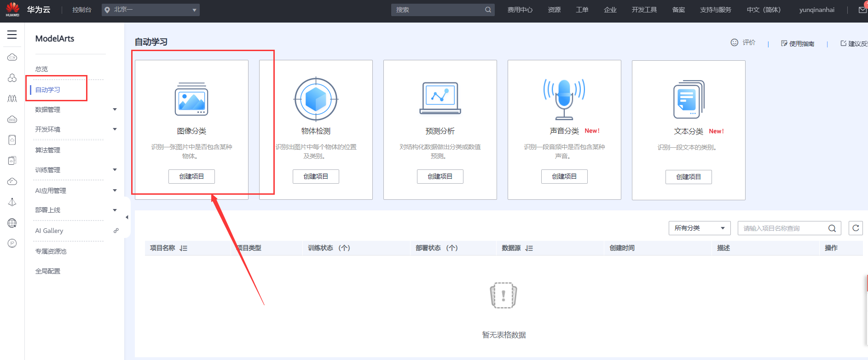Viewport: 868px width, 360px height.
Task: Create a 预测分析 project
Action: 440,176
